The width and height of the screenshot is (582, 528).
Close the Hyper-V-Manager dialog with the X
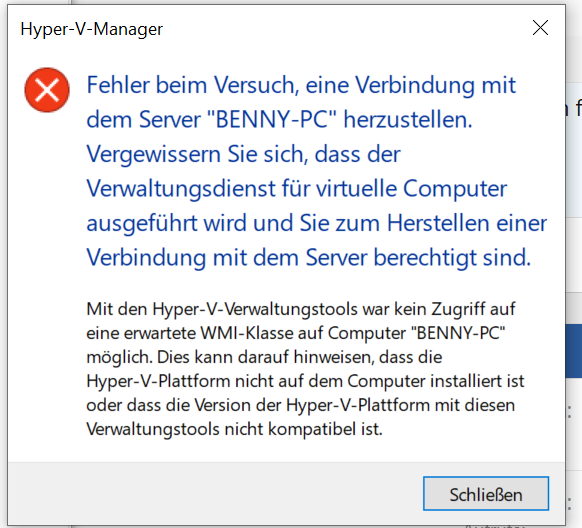pyautogui.click(x=540, y=28)
